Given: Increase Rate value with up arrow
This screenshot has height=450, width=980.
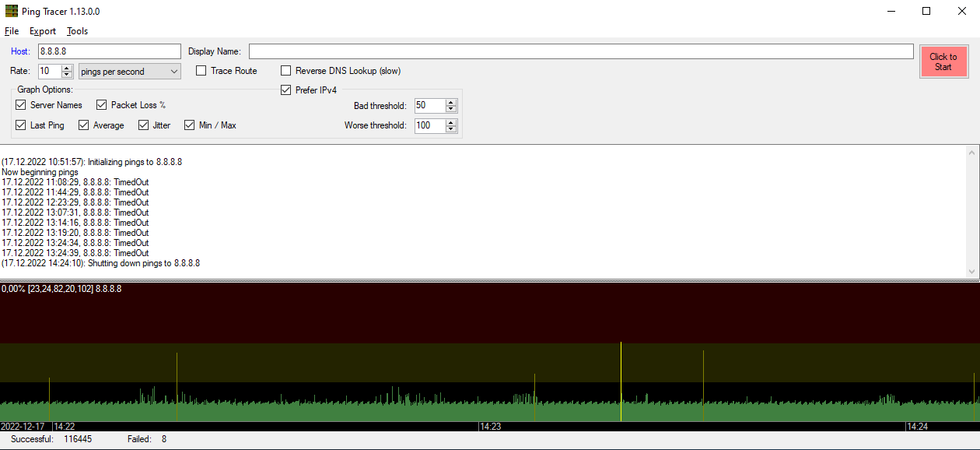Looking at the screenshot, I should 66,68.
